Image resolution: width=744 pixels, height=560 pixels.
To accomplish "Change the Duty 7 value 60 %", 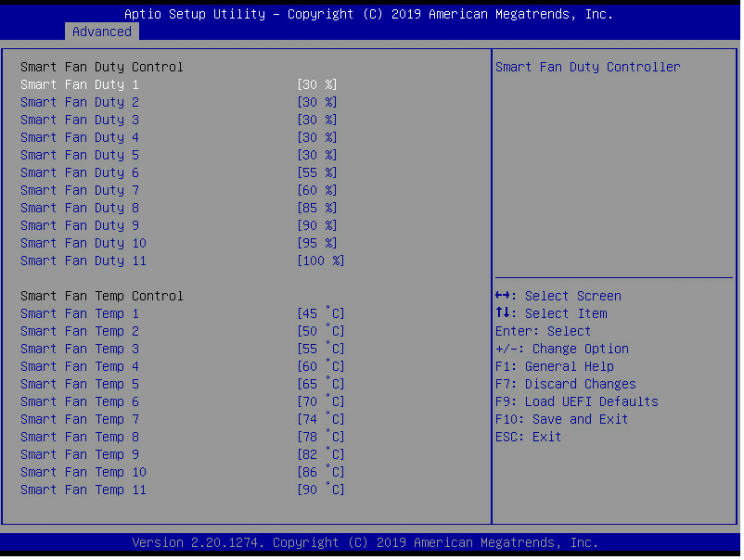I will pos(317,190).
